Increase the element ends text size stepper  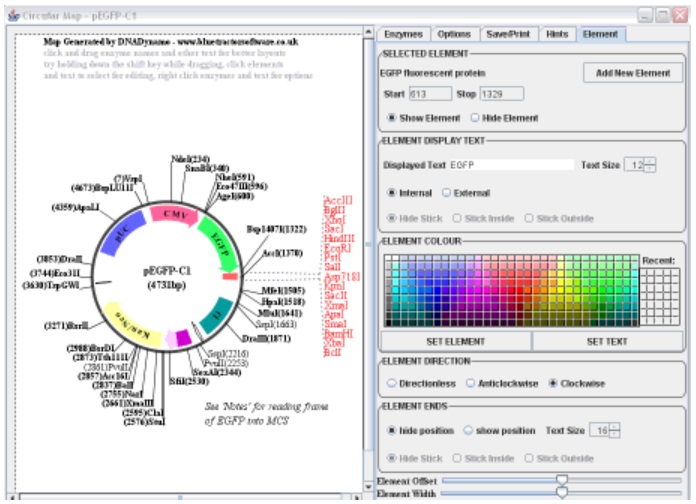(x=615, y=427)
